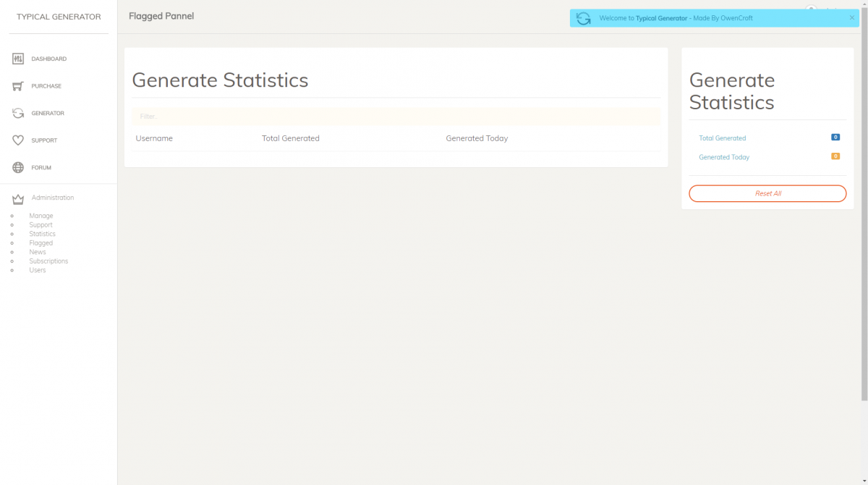Open Statistics in the Administration list
This screenshot has width=868, height=485.
[x=42, y=234]
